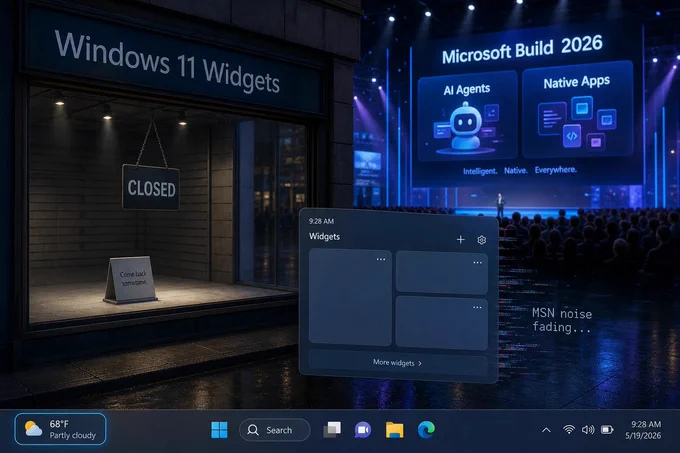Launch Microsoft Edge from the taskbar
680x453 pixels.
point(426,430)
